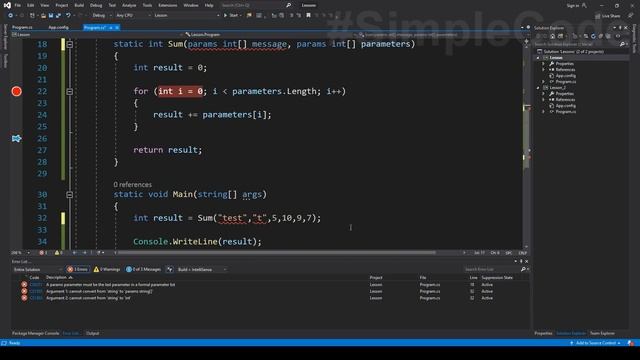Toggle the Messages filter
This screenshot has width=640, height=360.
pyautogui.click(x=143, y=269)
